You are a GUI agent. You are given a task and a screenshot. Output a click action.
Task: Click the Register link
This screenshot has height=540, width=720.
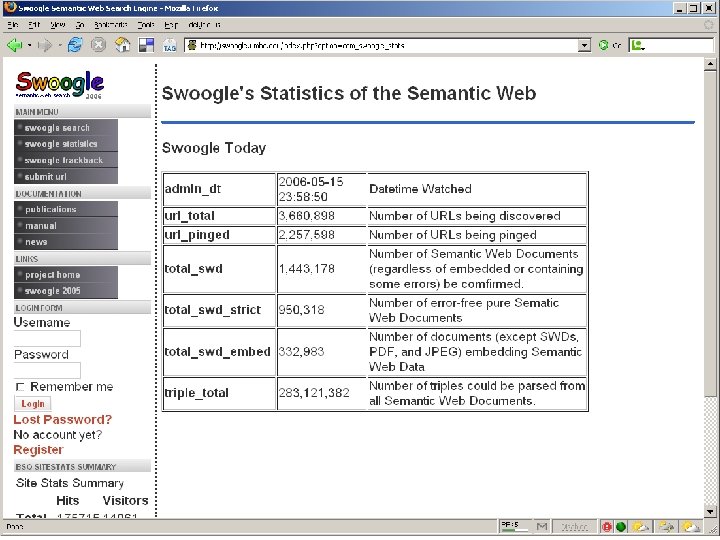coord(39,450)
